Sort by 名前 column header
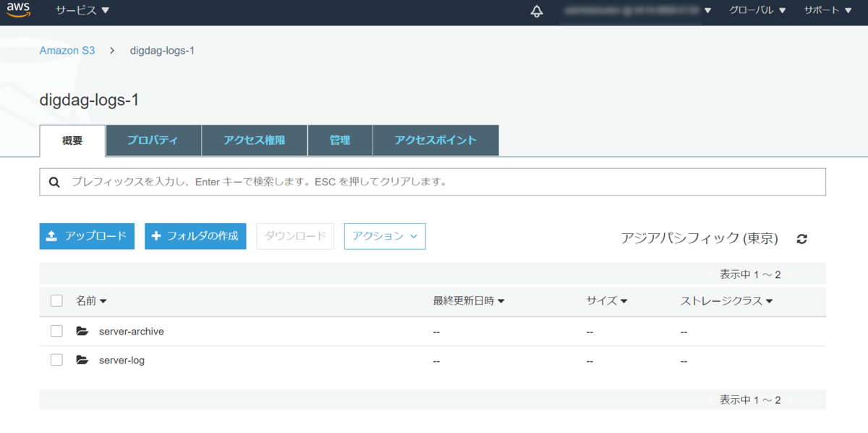This screenshot has width=868, height=433. point(91,301)
